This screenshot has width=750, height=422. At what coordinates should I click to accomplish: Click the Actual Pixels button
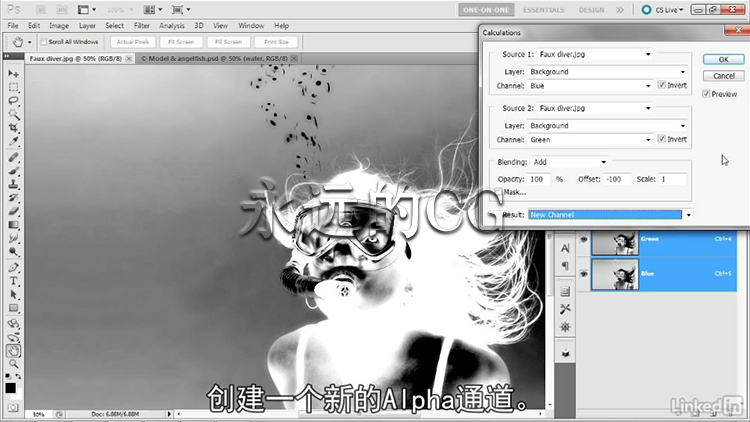pos(133,42)
